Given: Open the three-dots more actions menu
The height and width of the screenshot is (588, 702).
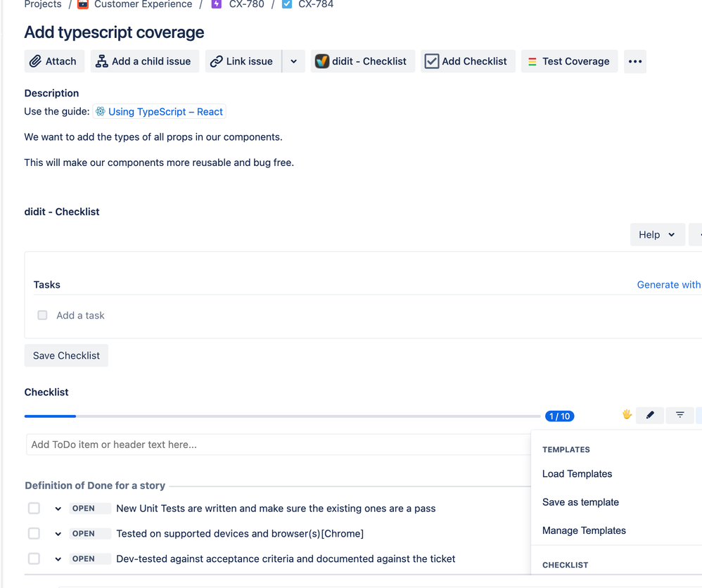Looking at the screenshot, I should coord(635,61).
